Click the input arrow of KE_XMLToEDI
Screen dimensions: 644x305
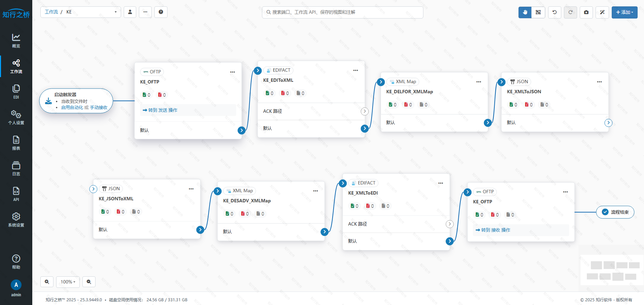point(343,183)
